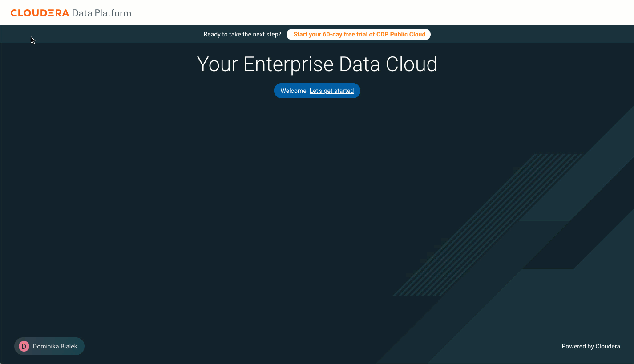Image resolution: width=634 pixels, height=364 pixels.
Task: Click the word "Cloudera" in the footer
Action: (x=608, y=346)
